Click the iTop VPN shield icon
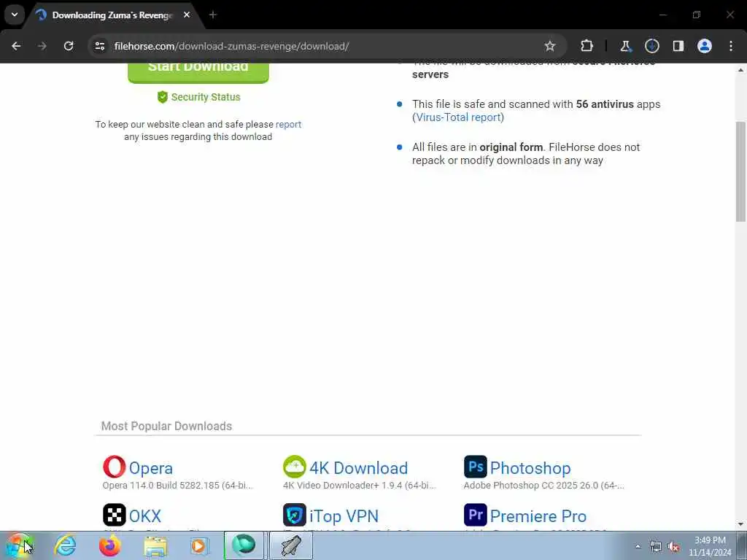 [x=295, y=515]
